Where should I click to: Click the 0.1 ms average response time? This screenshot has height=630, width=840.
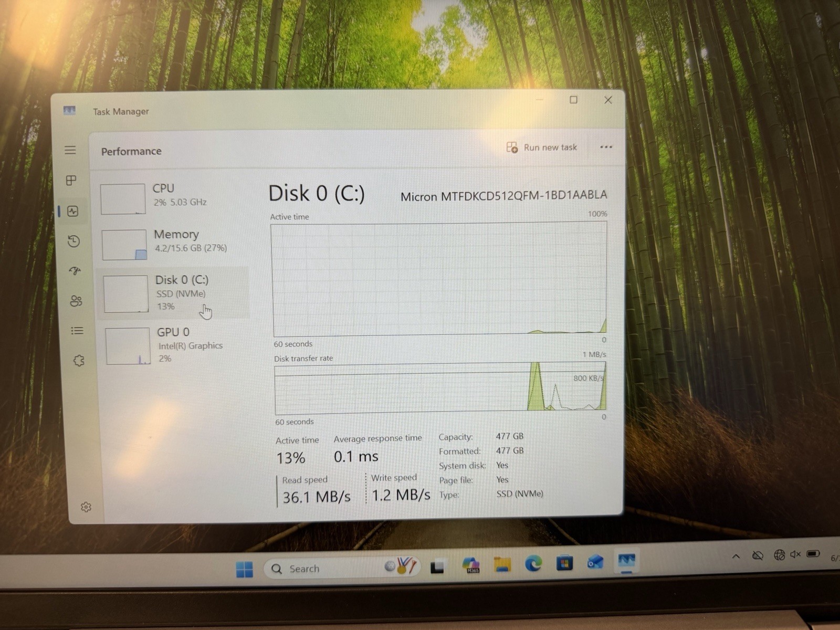click(x=356, y=456)
